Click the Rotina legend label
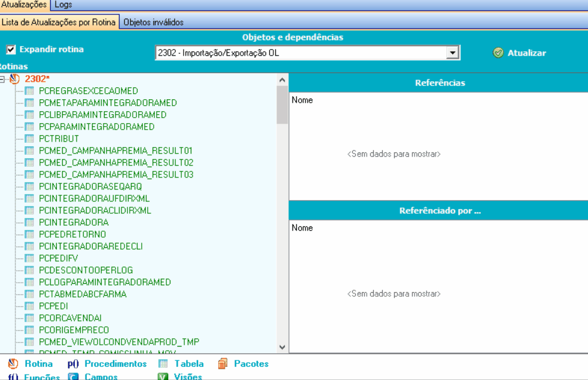This screenshot has height=380, width=588. tap(39, 364)
